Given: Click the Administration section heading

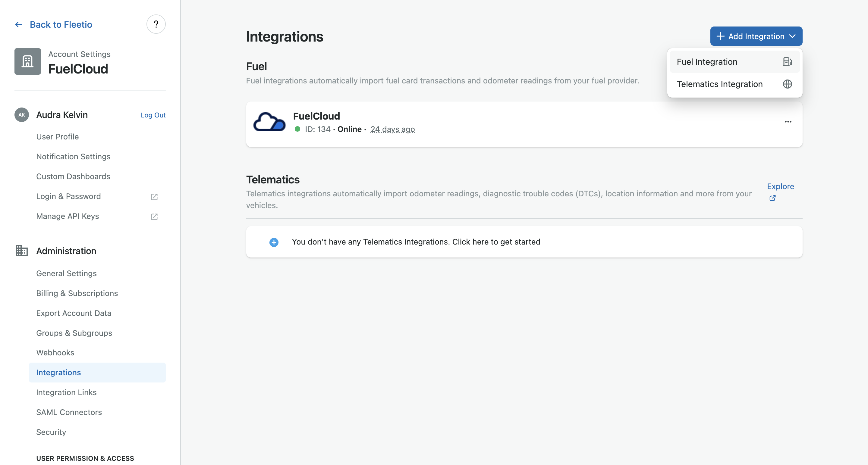Looking at the screenshot, I should pyautogui.click(x=66, y=251).
